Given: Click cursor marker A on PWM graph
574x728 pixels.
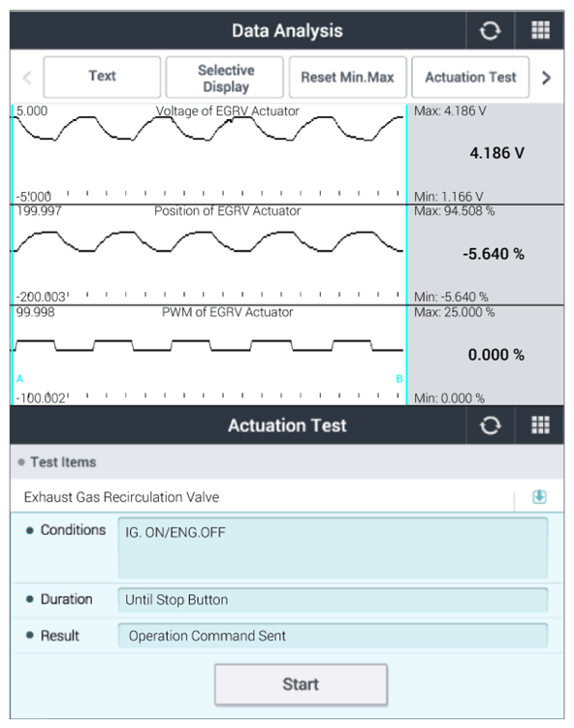Looking at the screenshot, I should tap(19, 379).
